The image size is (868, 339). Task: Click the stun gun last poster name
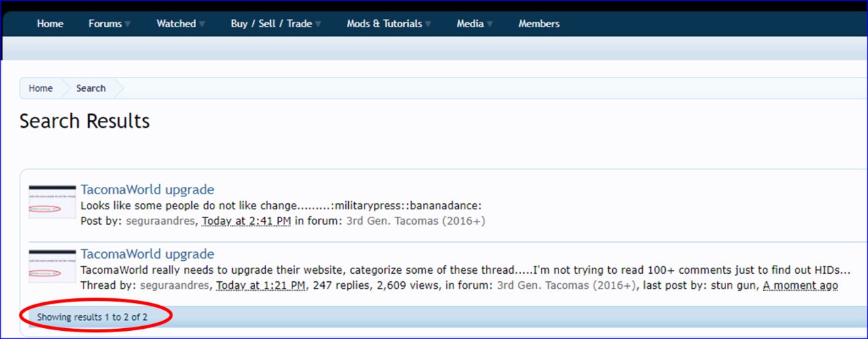pos(734,286)
